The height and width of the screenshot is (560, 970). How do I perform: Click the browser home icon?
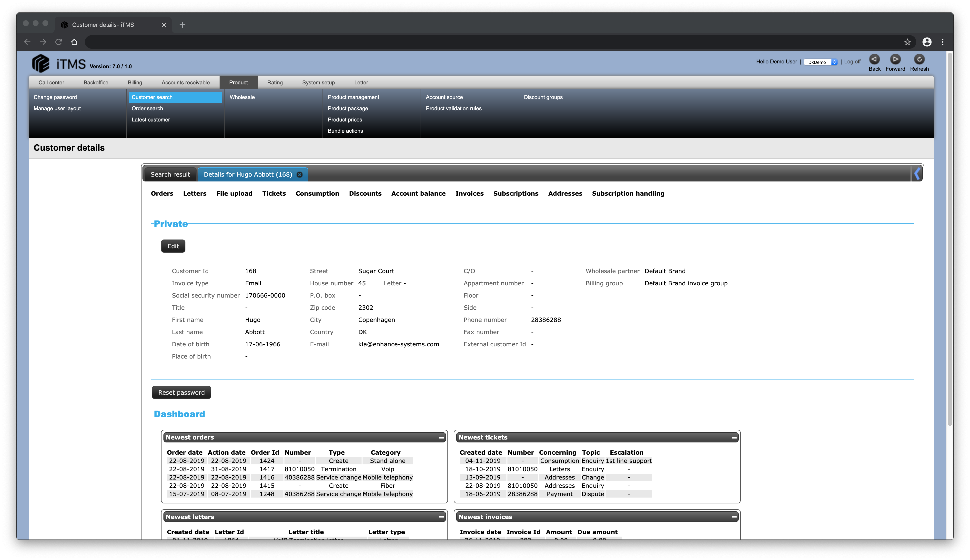click(x=74, y=42)
